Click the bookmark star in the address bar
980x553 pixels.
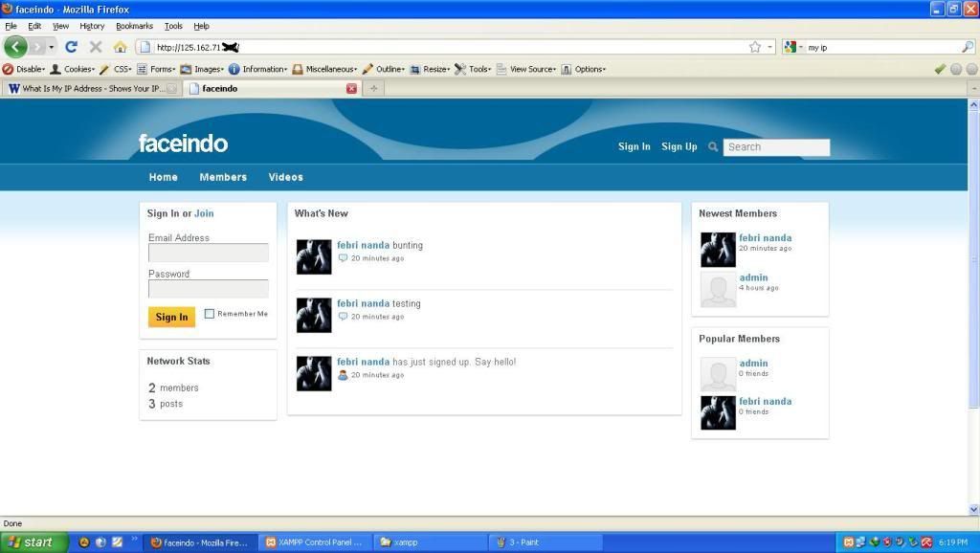click(x=755, y=45)
